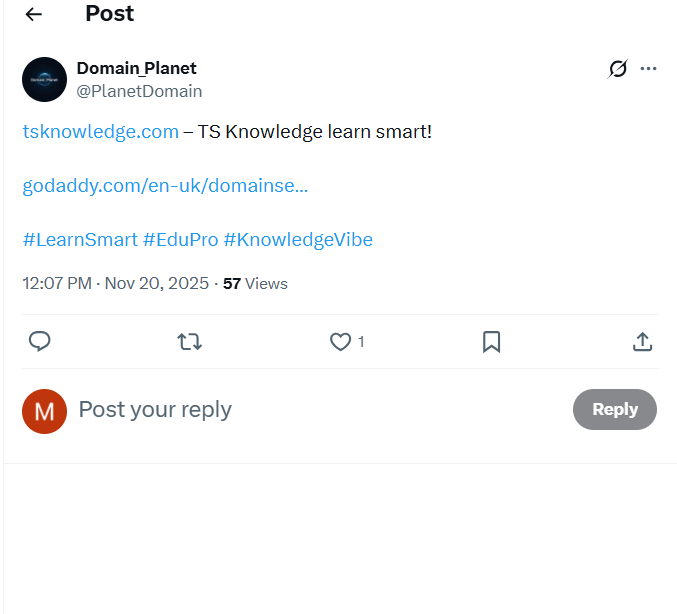This screenshot has height=614, width=677.
Task: Open the Domain_Planet profile picture
Action: (45, 79)
